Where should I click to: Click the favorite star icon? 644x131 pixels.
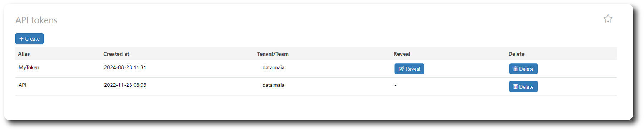click(608, 19)
